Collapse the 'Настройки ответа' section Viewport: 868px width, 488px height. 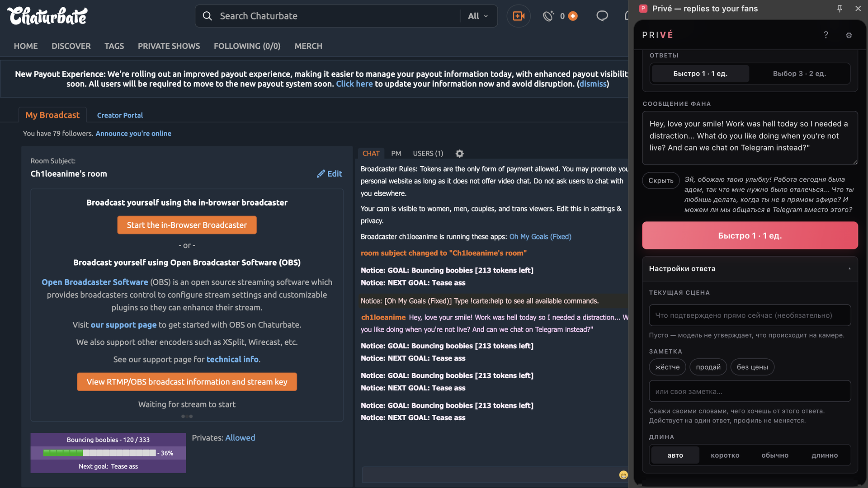click(x=750, y=269)
